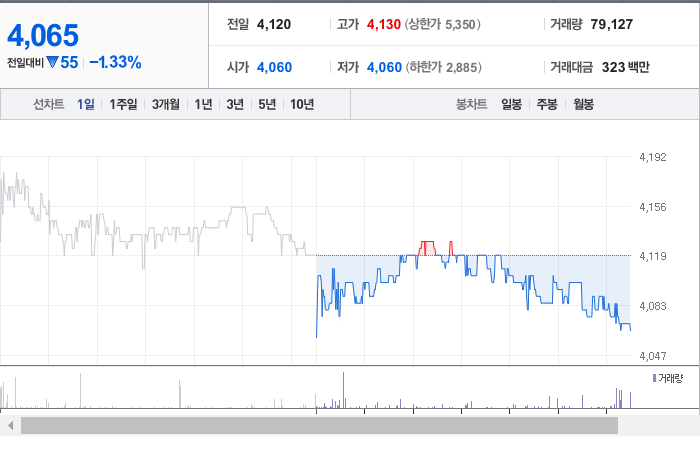The height and width of the screenshot is (450, 700).
Task: Click the 4,083 y-axis label
Action: coord(653,306)
